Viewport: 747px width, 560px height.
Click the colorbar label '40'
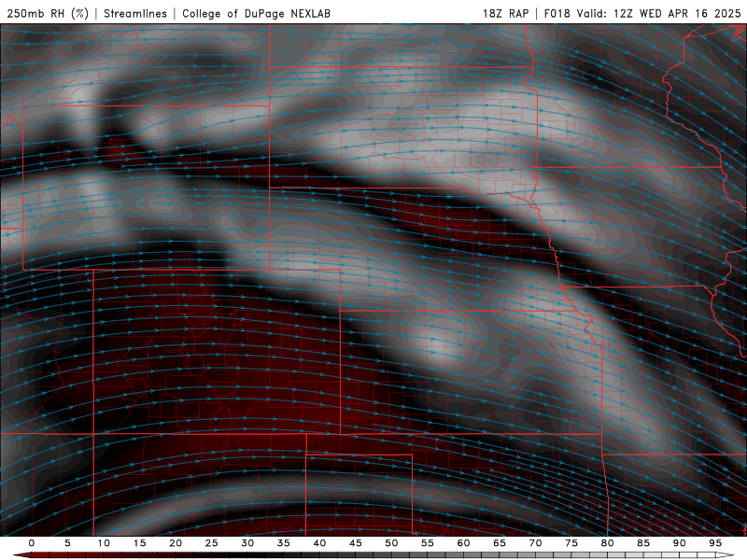[x=319, y=543]
